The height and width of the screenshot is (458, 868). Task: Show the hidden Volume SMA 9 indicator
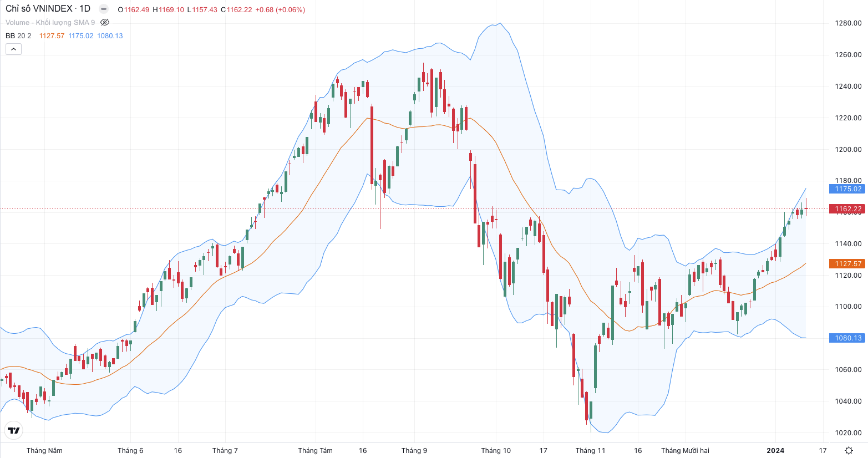pos(105,22)
